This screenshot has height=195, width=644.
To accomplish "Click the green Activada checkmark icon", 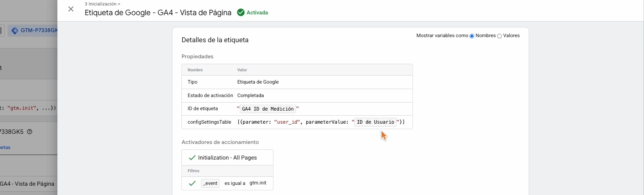I will 241,13.
